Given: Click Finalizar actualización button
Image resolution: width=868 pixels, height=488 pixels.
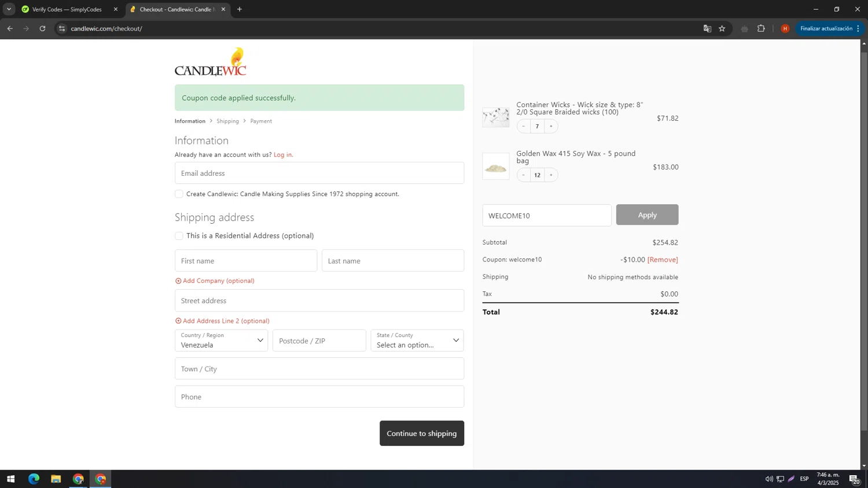Looking at the screenshot, I should click(830, 28).
